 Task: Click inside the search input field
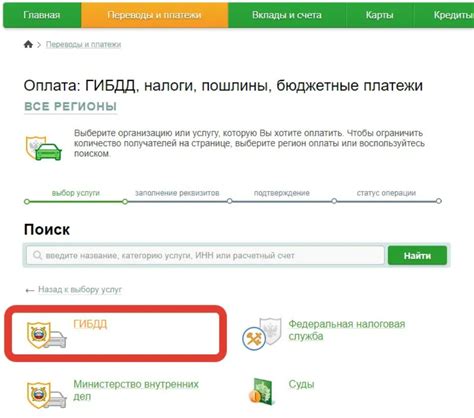pos(205,256)
